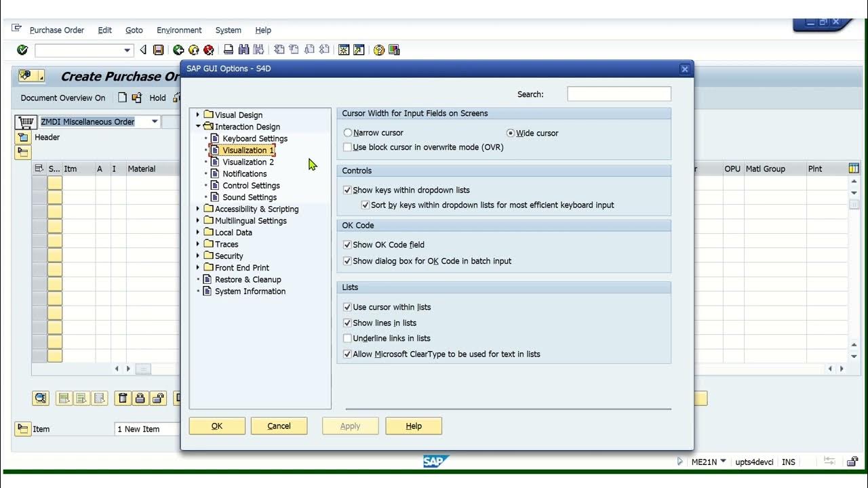Click the Personal Settings icon beside title
This screenshot has width=868, height=488.
click(31, 76)
